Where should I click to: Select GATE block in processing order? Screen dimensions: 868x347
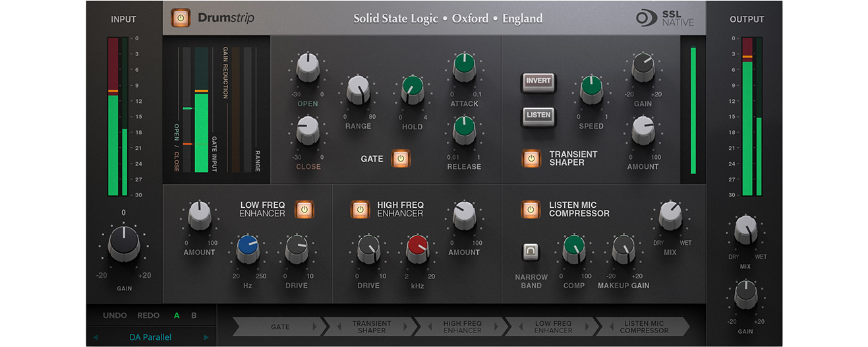point(279,327)
